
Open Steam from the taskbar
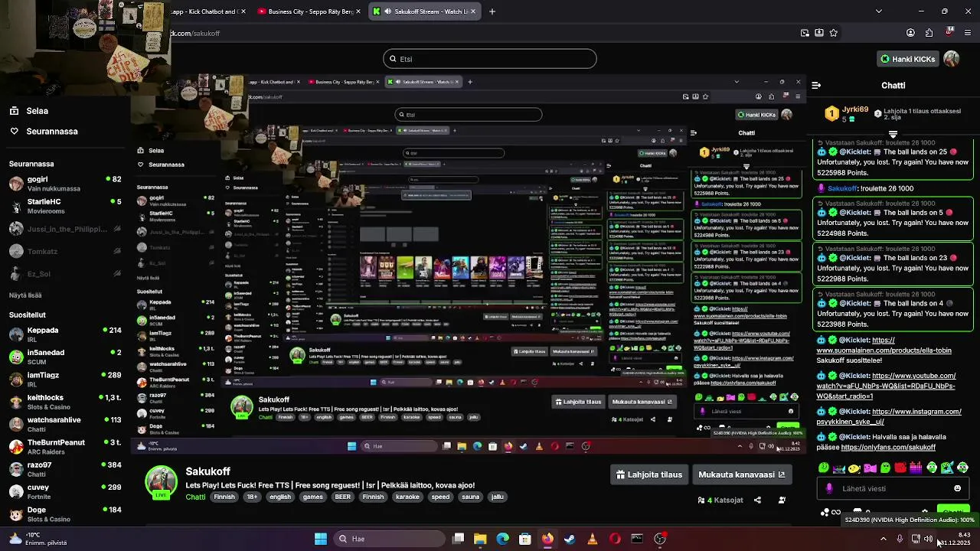570,539
